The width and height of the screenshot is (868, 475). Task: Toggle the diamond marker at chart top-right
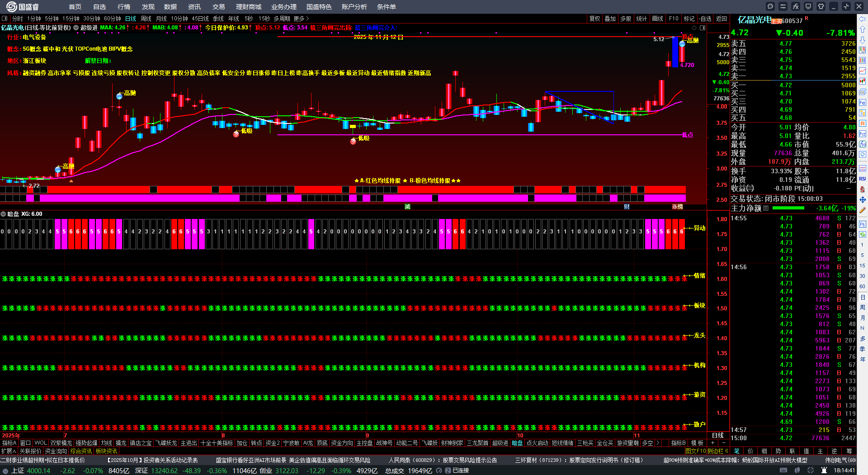(694, 28)
